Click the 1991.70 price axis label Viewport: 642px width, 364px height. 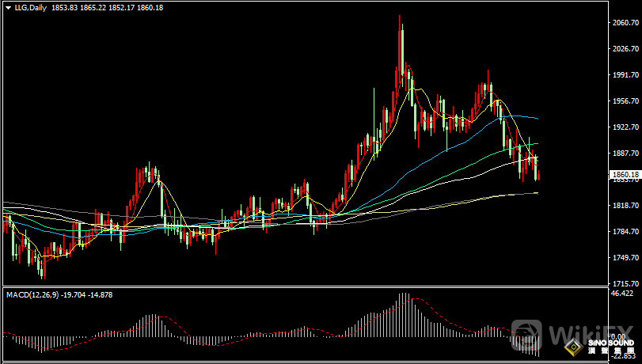(626, 75)
